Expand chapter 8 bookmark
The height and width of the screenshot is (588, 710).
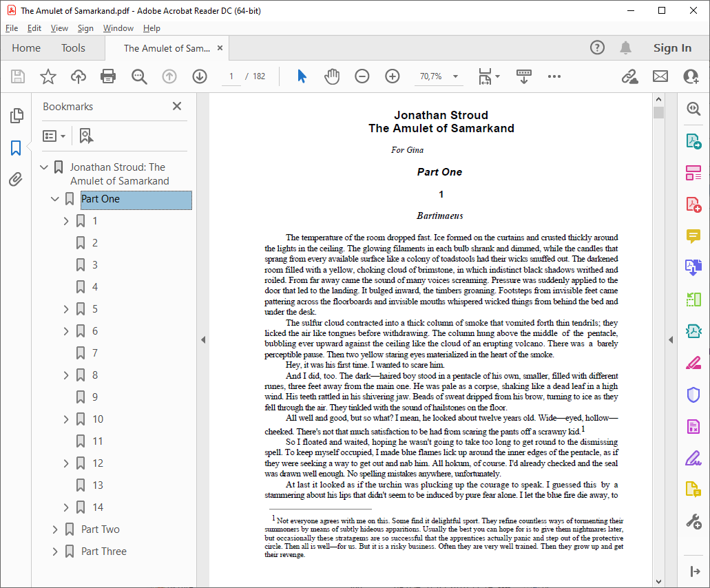(66, 375)
